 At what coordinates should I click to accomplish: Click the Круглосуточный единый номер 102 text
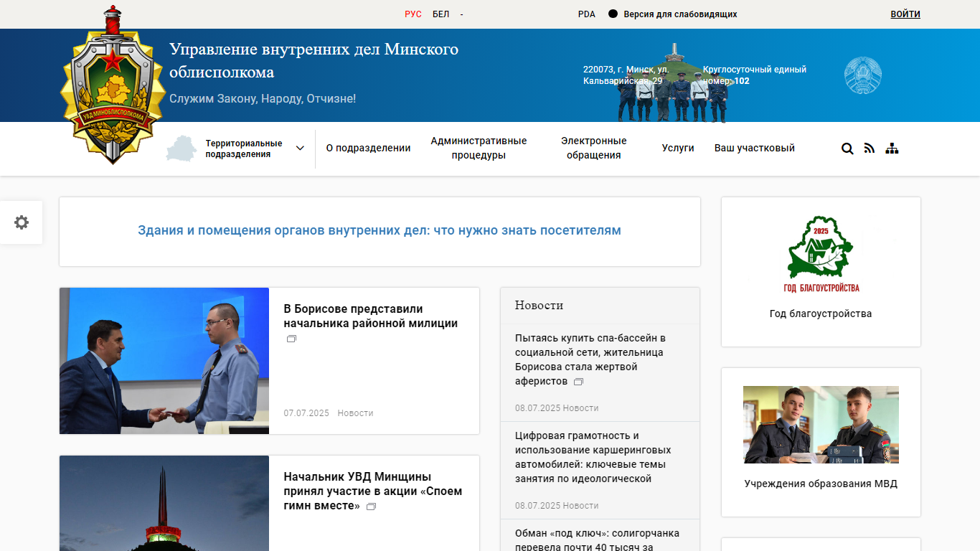(x=754, y=75)
